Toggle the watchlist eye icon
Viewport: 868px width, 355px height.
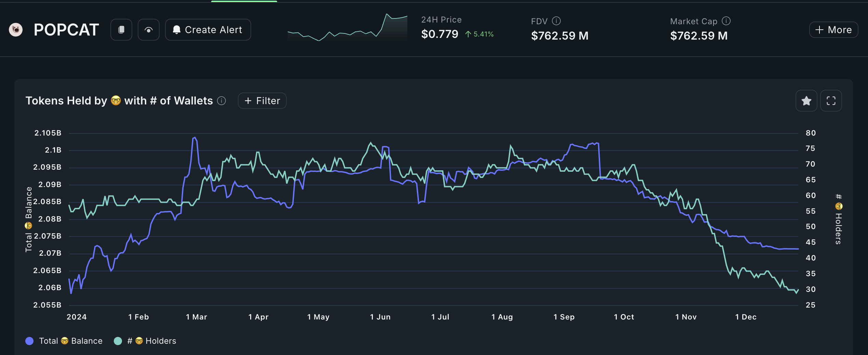coord(149,30)
